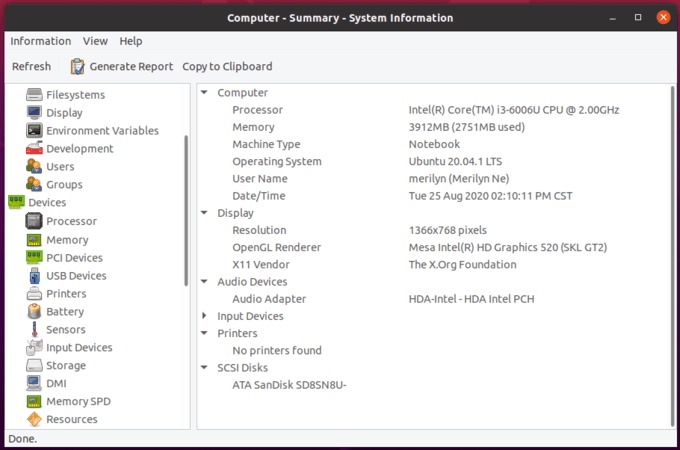
Task: Click 'HDA-Intel - HDA Intel PCH' value
Action: [471, 299]
